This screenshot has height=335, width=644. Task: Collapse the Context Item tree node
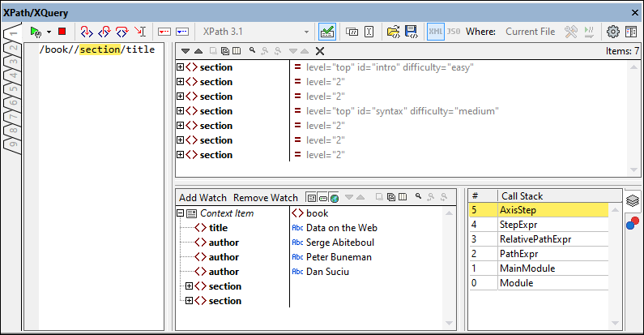click(180, 213)
